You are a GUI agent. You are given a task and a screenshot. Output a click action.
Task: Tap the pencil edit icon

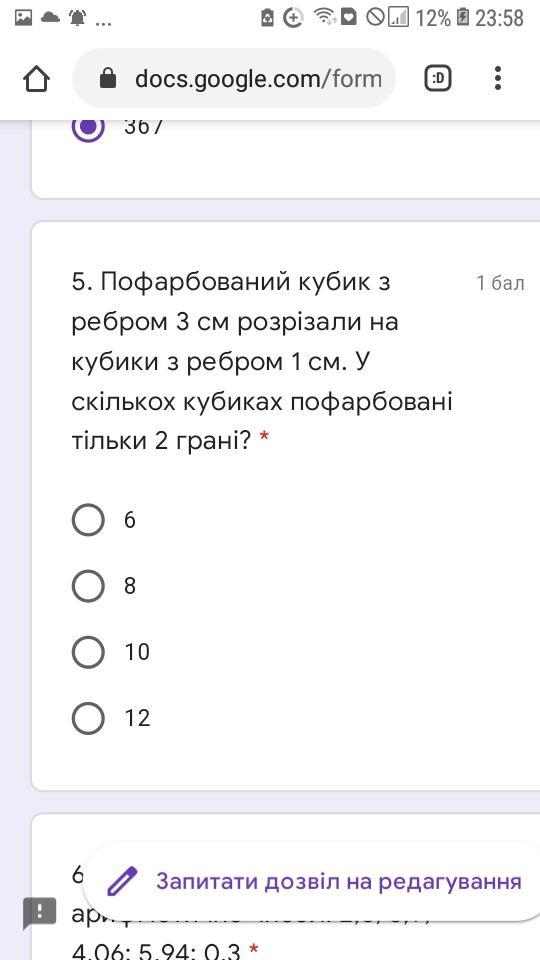pos(122,882)
